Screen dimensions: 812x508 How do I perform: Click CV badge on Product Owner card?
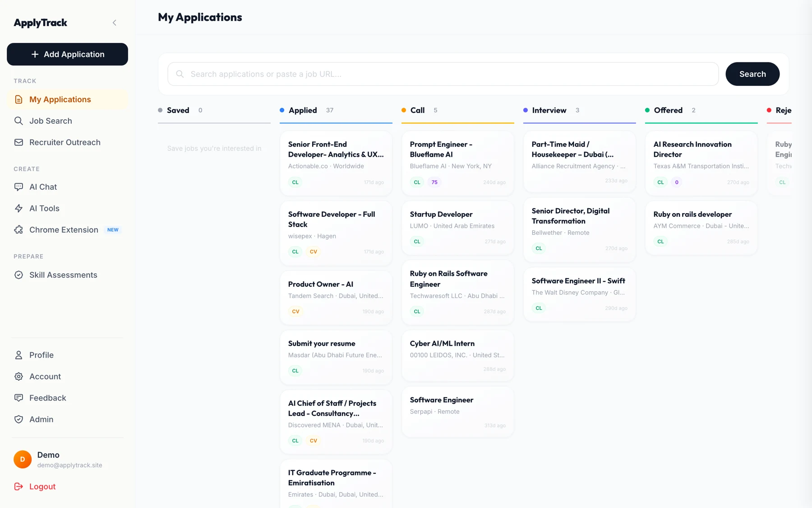(x=295, y=312)
